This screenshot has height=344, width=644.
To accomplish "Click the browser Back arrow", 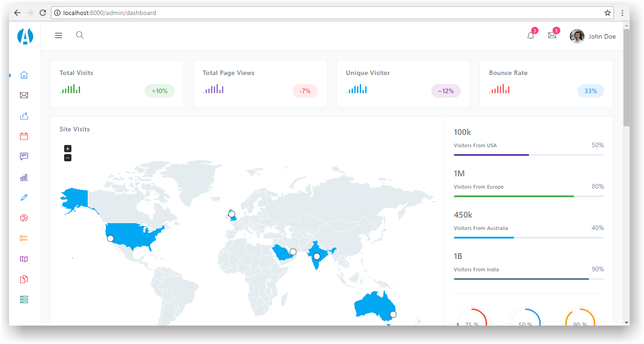I will click(x=17, y=13).
